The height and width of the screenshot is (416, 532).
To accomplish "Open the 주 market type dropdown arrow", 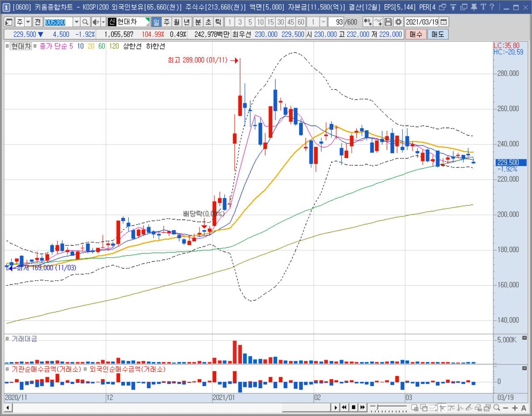I will coord(28,22).
